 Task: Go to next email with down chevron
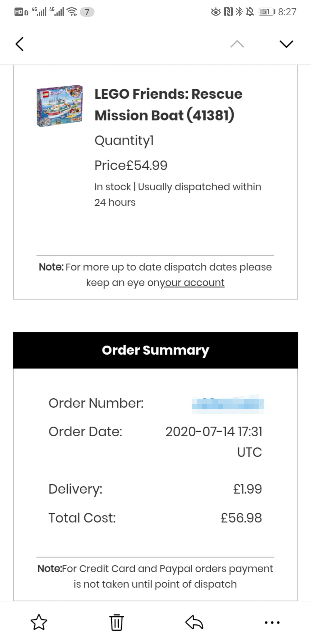coord(286,44)
